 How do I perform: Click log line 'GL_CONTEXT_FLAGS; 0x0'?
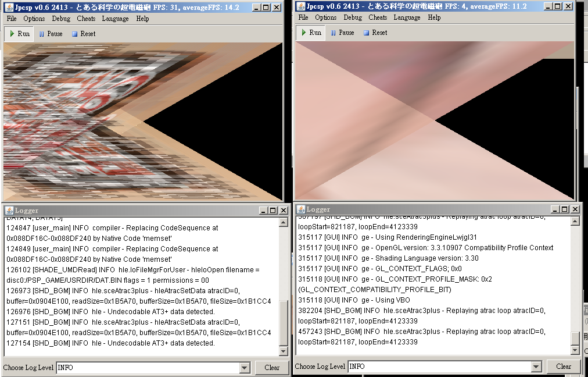380,269
